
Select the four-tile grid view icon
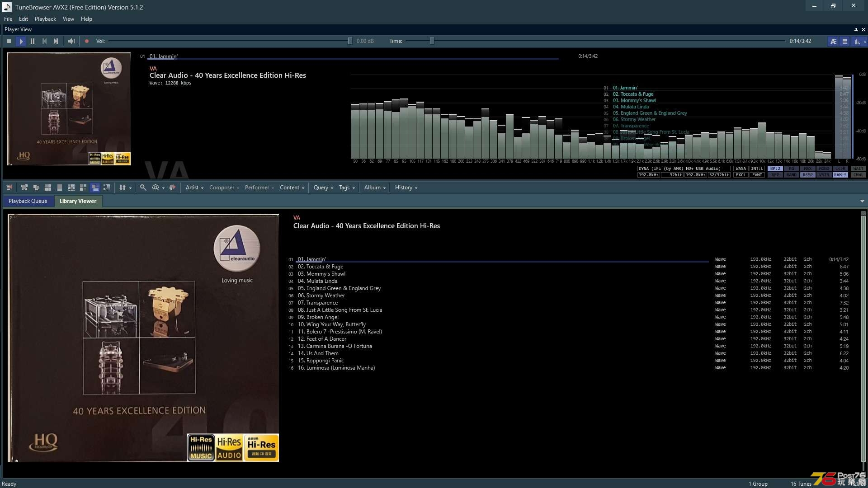[48, 188]
